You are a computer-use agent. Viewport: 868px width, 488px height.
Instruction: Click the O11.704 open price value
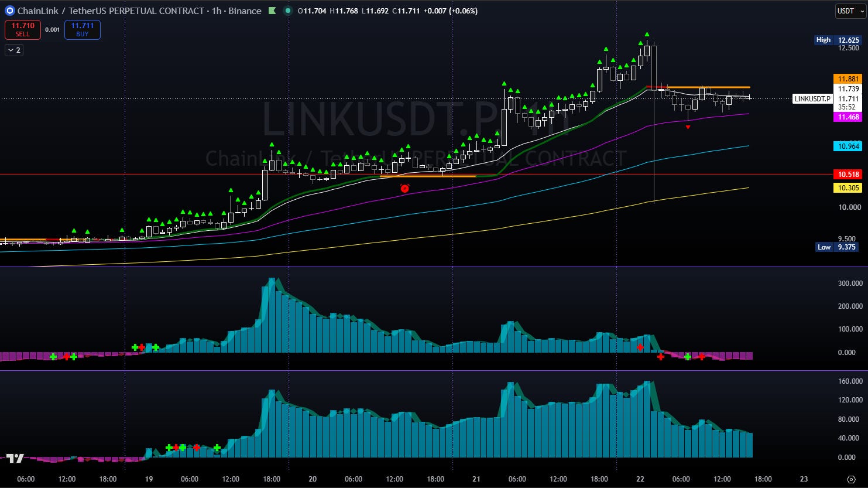[x=313, y=11]
